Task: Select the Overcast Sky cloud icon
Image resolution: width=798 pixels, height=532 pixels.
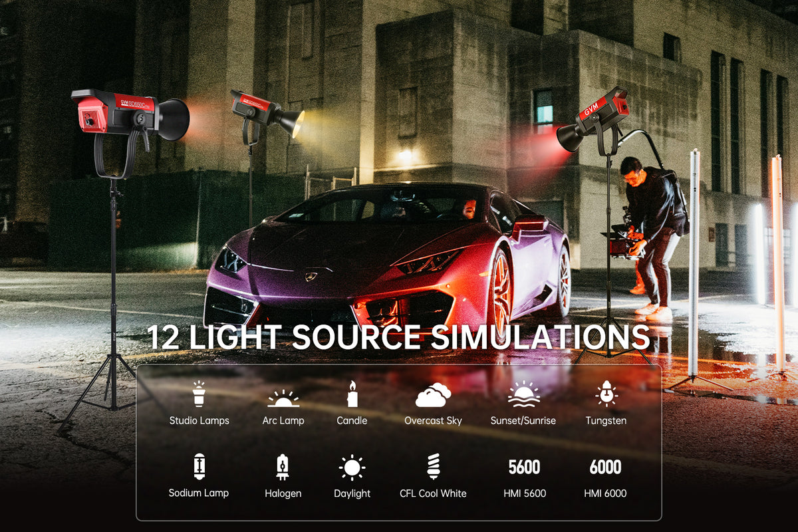Action: coord(433,395)
